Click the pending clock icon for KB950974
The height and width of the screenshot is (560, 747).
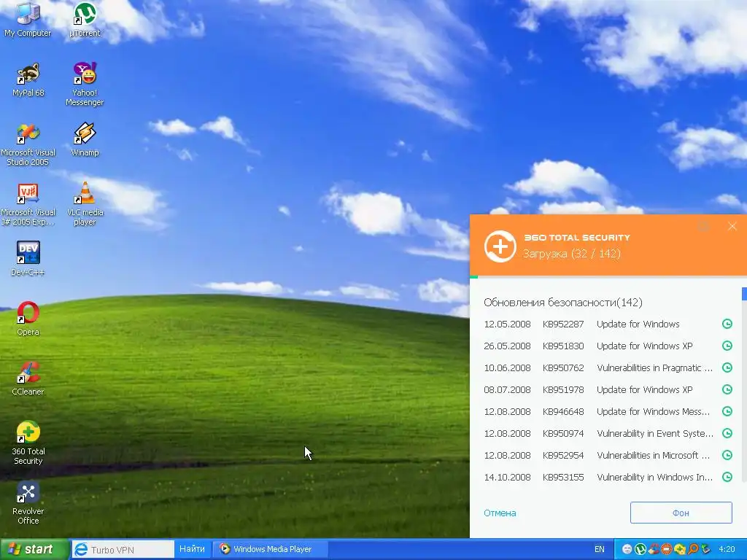727,433
